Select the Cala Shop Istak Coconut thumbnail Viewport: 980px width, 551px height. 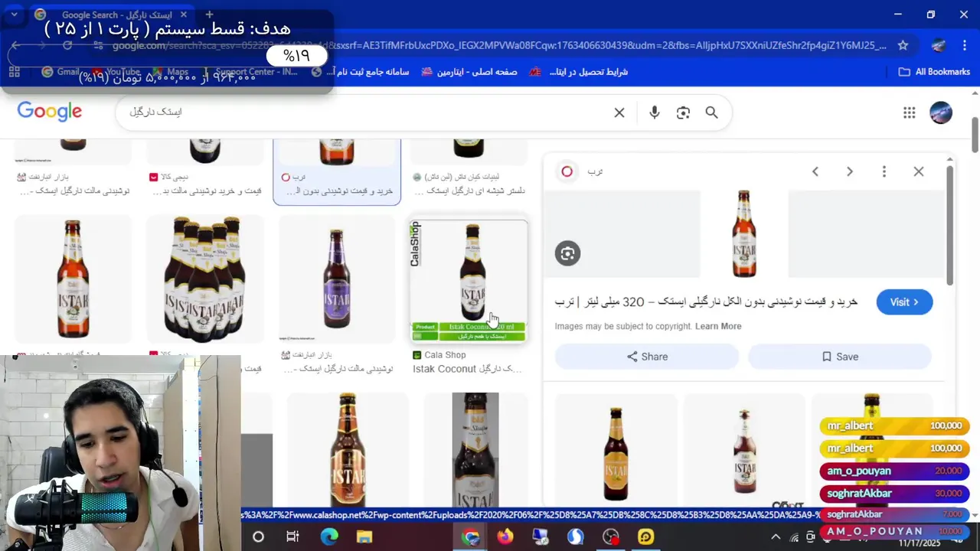coord(469,281)
